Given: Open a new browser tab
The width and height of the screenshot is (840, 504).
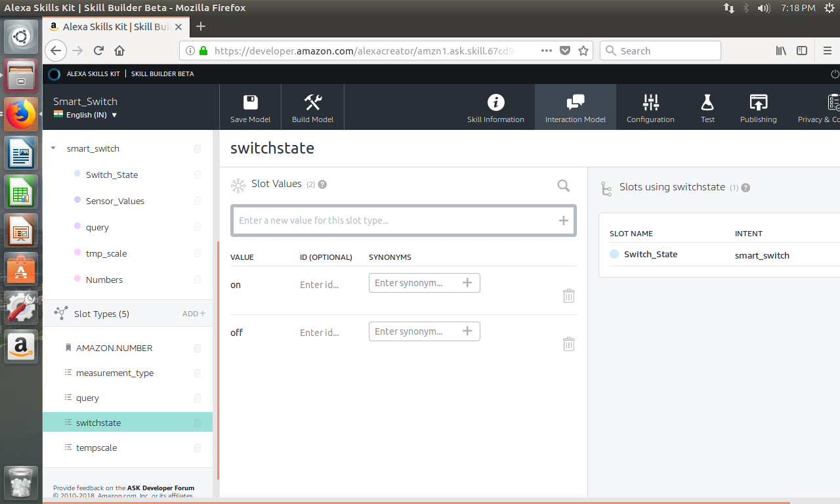Looking at the screenshot, I should pyautogui.click(x=201, y=26).
